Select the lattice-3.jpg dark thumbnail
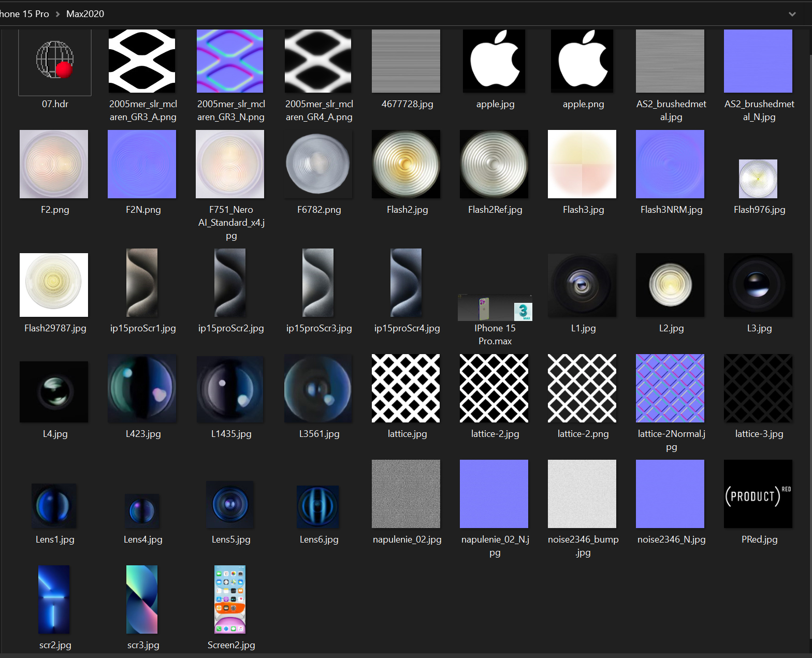 [x=758, y=388]
